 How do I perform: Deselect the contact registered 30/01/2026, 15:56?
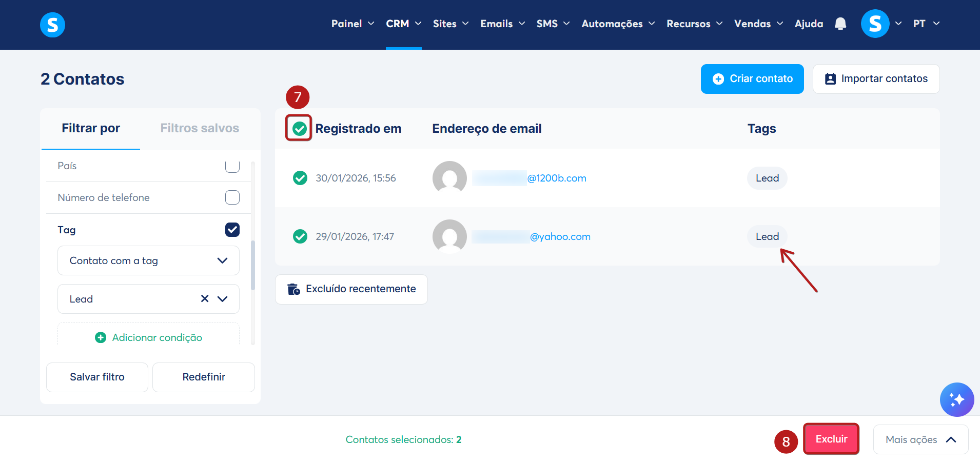pyautogui.click(x=300, y=178)
